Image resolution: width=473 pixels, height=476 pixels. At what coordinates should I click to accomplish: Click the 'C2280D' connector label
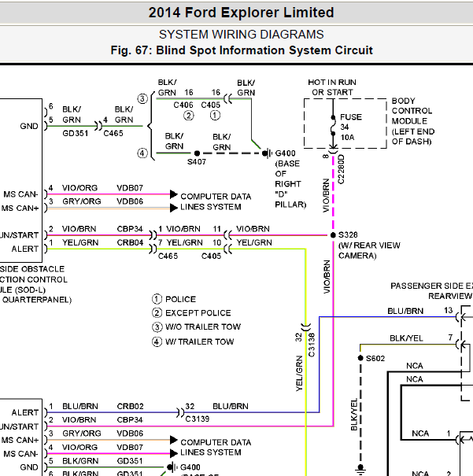(341, 169)
